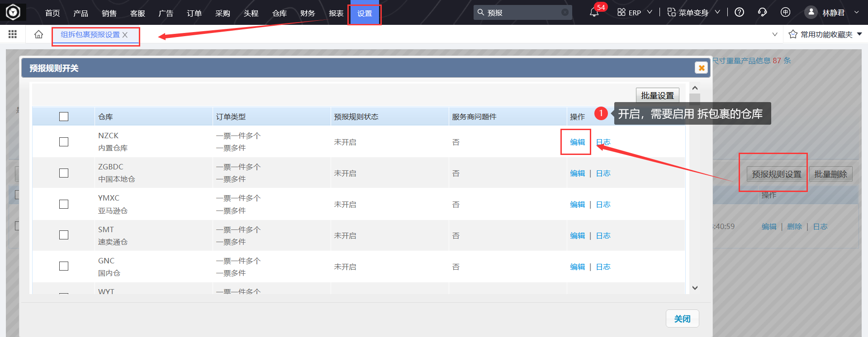Screen dimensions: 868x337
Task: Check the NZCK warehouse row checkbox
Action: [x=64, y=142]
